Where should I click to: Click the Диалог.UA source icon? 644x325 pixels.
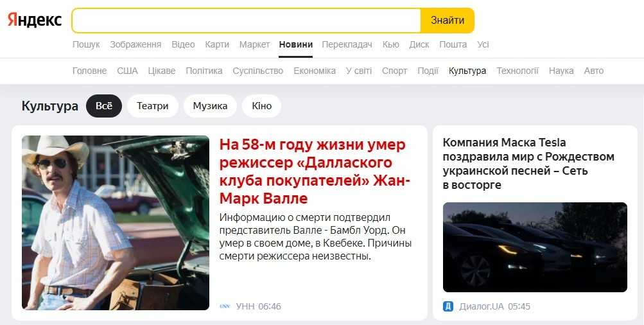pos(448,306)
